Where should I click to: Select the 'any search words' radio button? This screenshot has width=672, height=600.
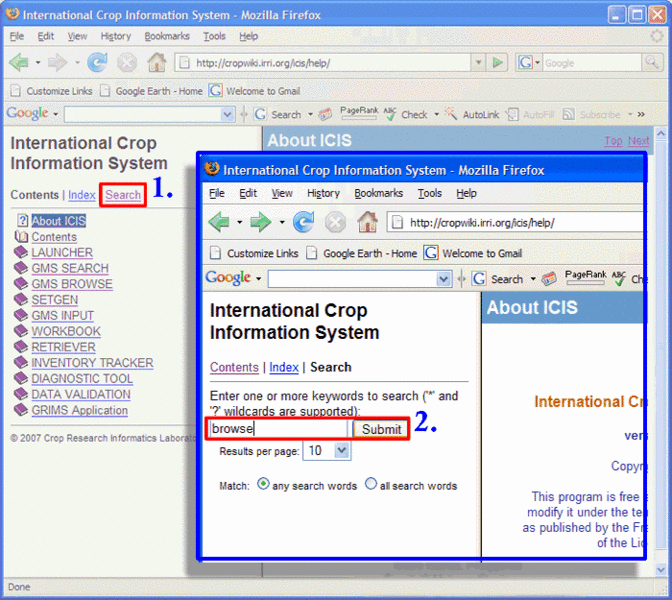[x=263, y=484]
